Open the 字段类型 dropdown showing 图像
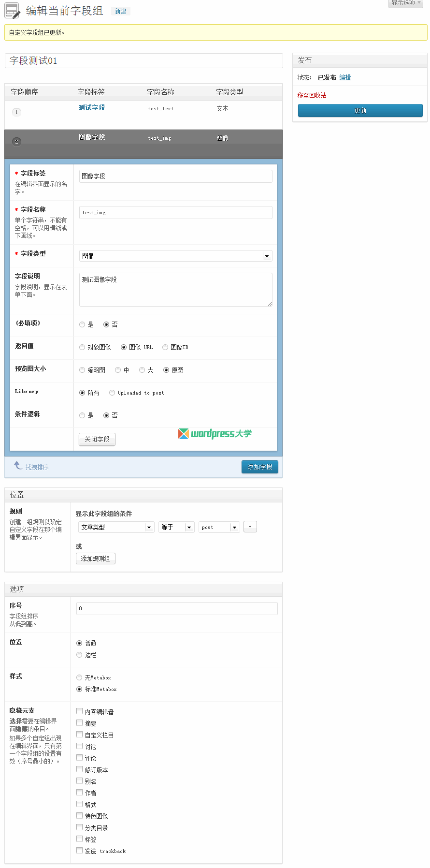 (176, 256)
